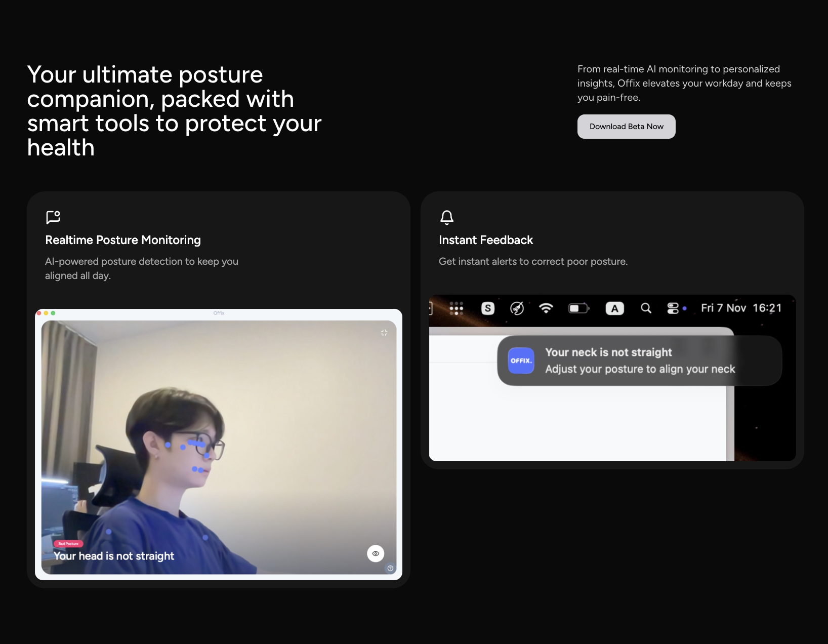Viewport: 828px width, 644px height.
Task: Open Spotlight search magnifier icon
Action: tap(646, 308)
